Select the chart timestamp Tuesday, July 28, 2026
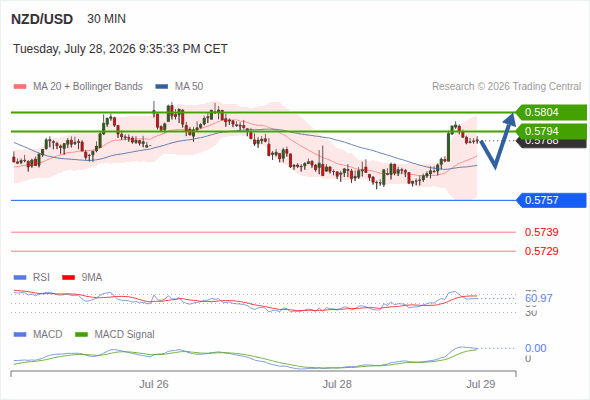 (120, 49)
